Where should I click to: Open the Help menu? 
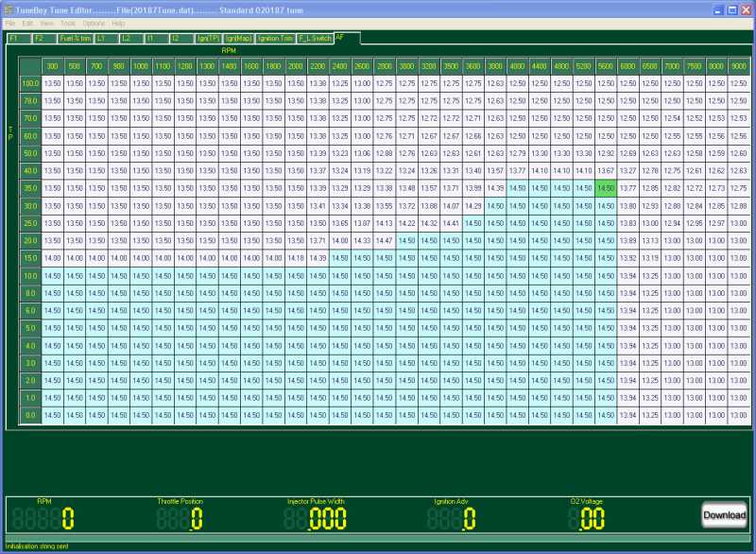[x=118, y=23]
